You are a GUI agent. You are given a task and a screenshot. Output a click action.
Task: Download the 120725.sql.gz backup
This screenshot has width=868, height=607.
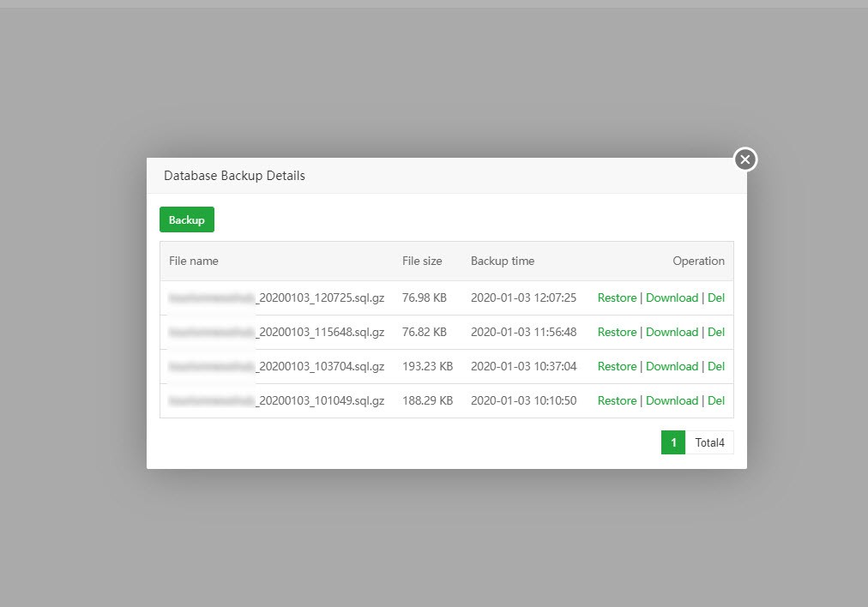[672, 297]
